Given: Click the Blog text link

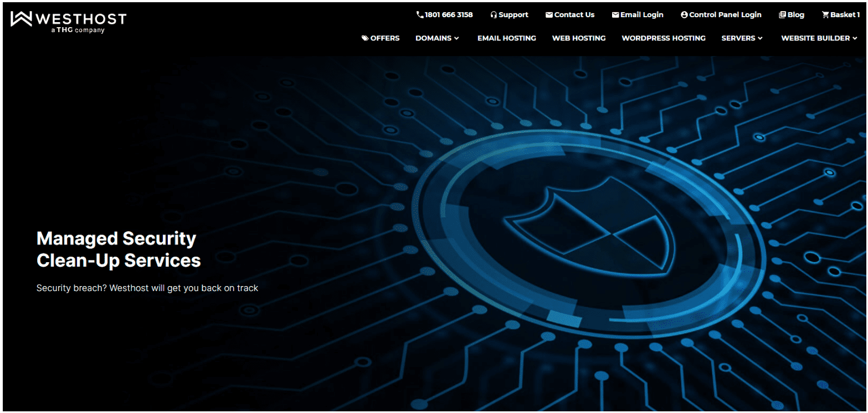Looking at the screenshot, I should pos(795,15).
